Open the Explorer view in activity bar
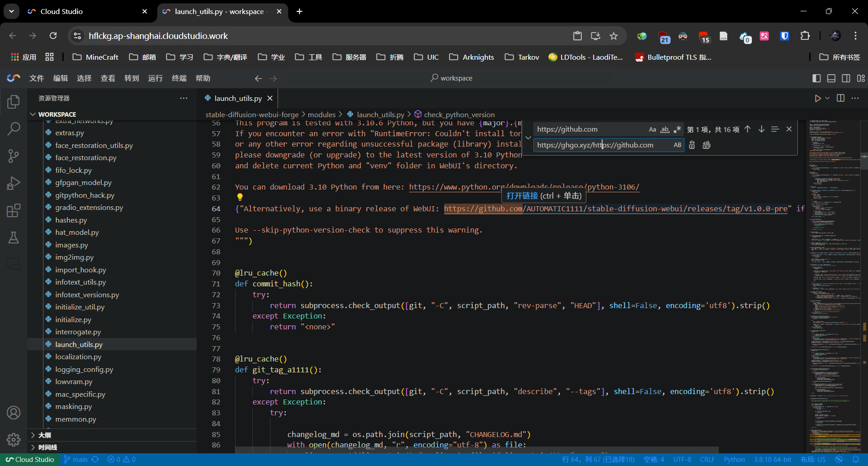Image resolution: width=868 pixels, height=466 pixels. coord(14,101)
